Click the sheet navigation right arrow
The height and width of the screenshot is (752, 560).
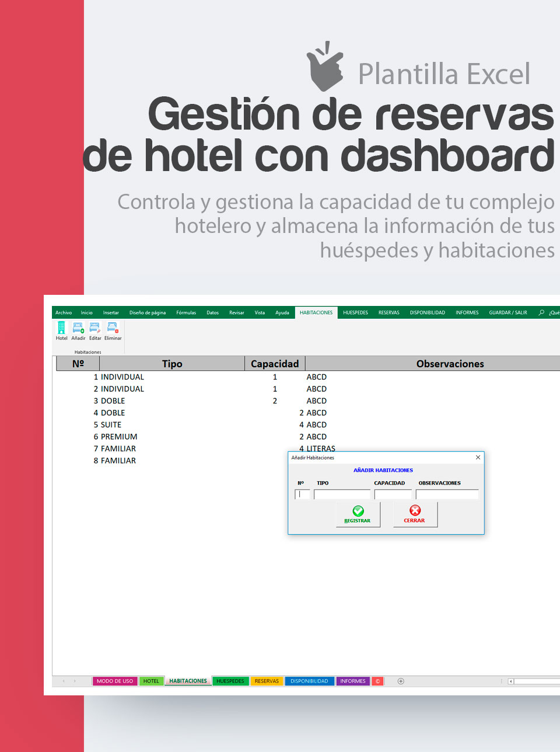(x=75, y=681)
